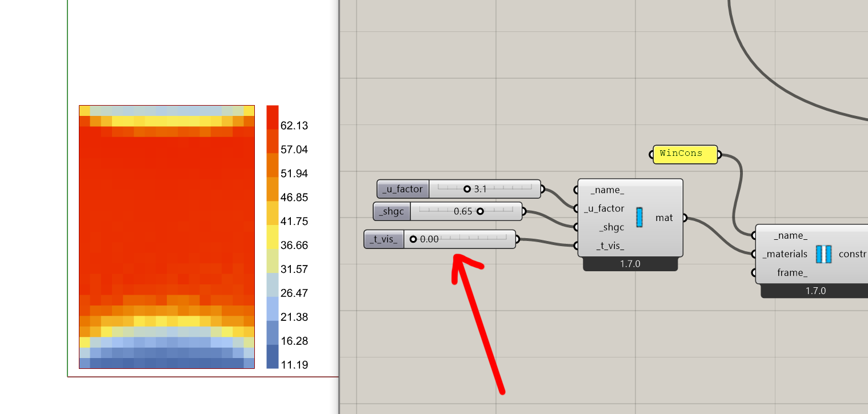Click the constr output label
Image resolution: width=868 pixels, height=414 pixels.
coord(853,254)
